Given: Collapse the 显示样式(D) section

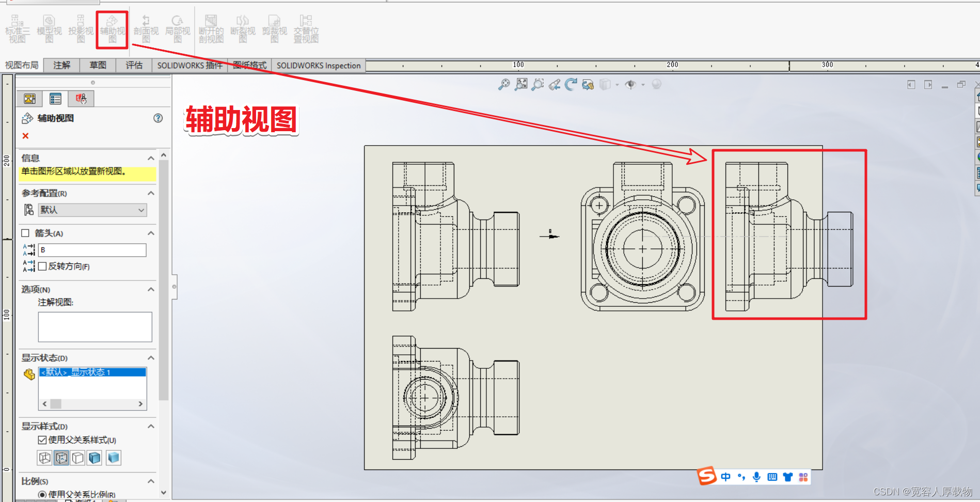Looking at the screenshot, I should 151,427.
